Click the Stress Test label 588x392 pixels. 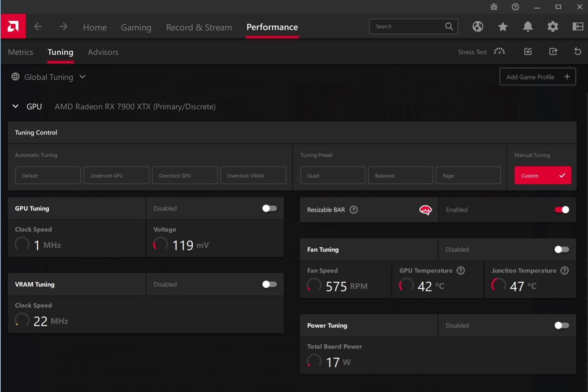point(472,52)
